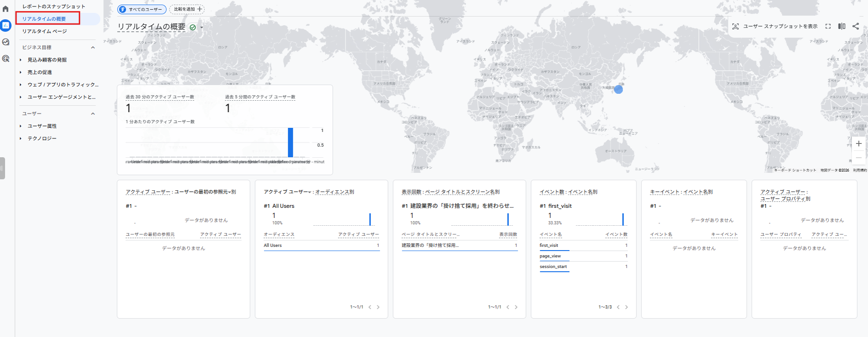Viewport: 868px width, 337px height.
Task: Click ユーザー スナップショットを表示 button
Action: click(775, 26)
